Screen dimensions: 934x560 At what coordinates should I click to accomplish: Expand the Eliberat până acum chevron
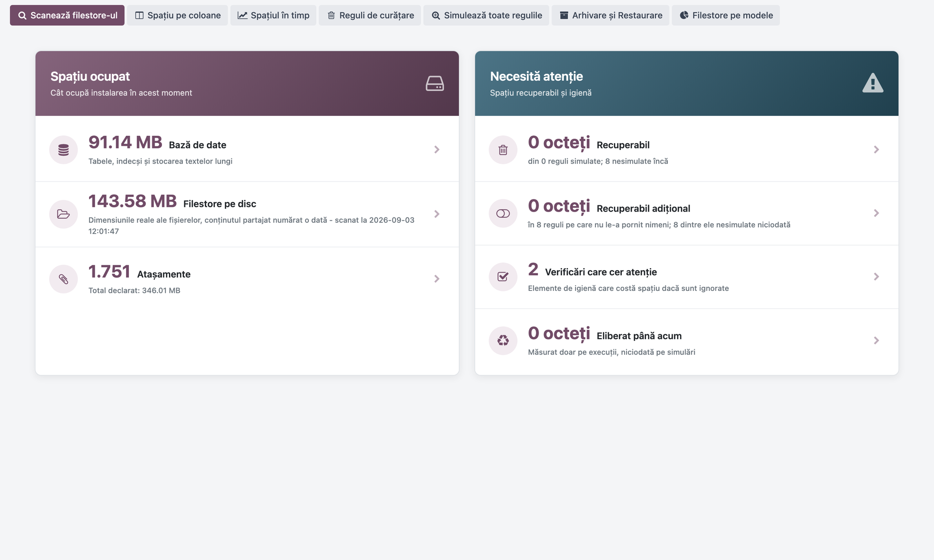click(876, 341)
